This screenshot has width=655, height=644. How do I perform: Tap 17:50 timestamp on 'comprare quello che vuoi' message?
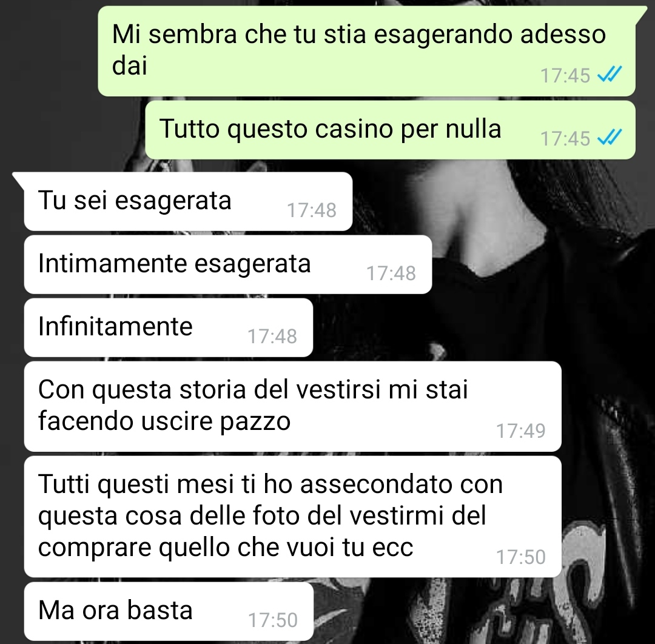click(x=521, y=557)
